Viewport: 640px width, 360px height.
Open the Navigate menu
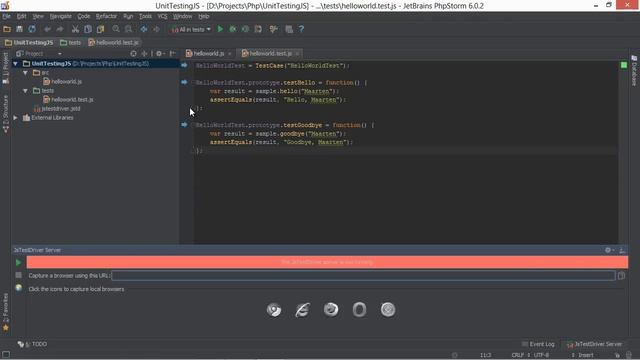coord(60,16)
